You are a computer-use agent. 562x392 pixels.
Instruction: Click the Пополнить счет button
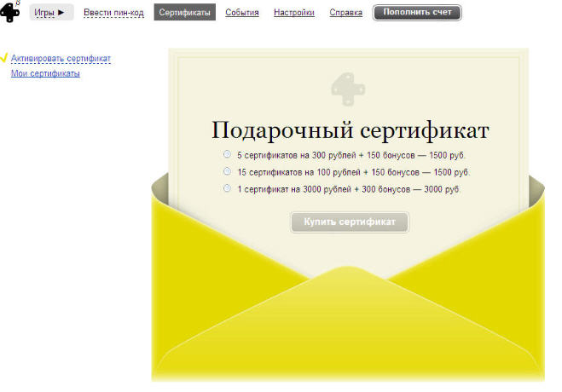point(417,13)
